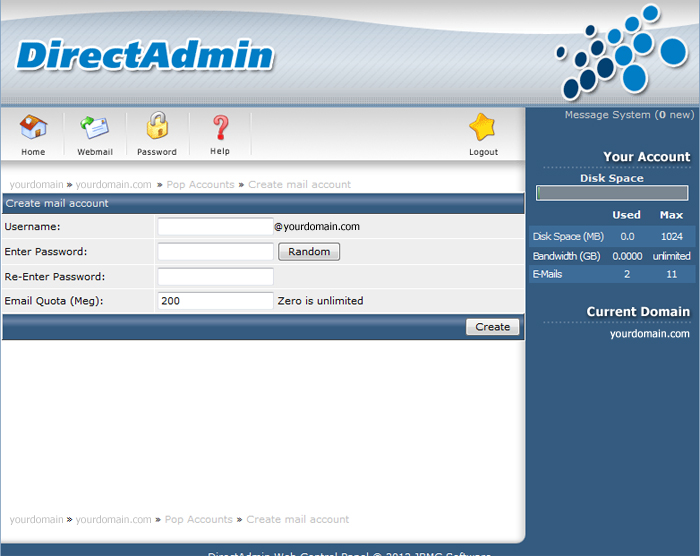
Task: Generate a Random password
Action: (x=309, y=251)
